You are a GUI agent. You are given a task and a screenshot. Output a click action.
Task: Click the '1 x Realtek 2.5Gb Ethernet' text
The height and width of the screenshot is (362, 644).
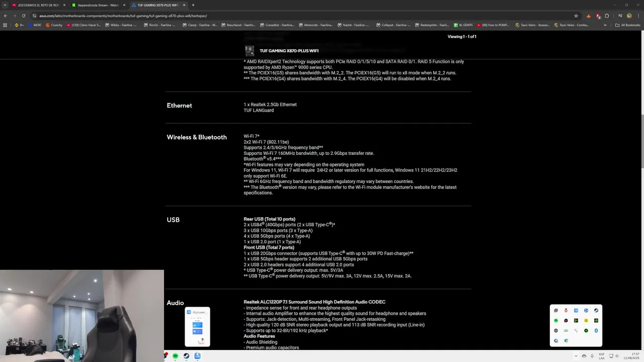[270, 105]
